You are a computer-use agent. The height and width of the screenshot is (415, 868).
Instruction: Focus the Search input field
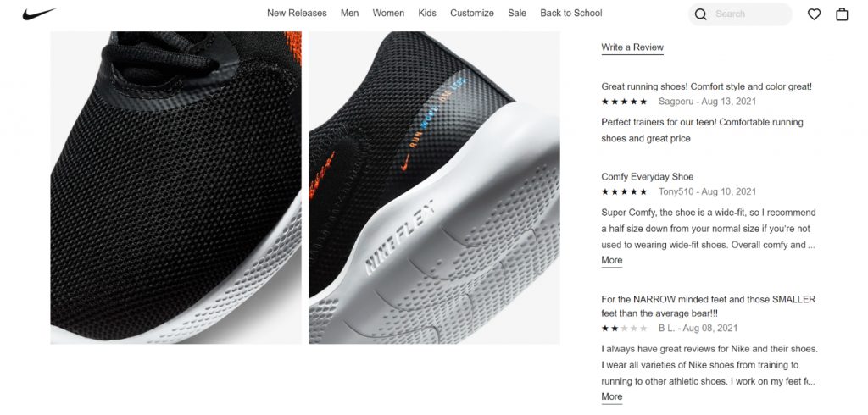[748, 14]
